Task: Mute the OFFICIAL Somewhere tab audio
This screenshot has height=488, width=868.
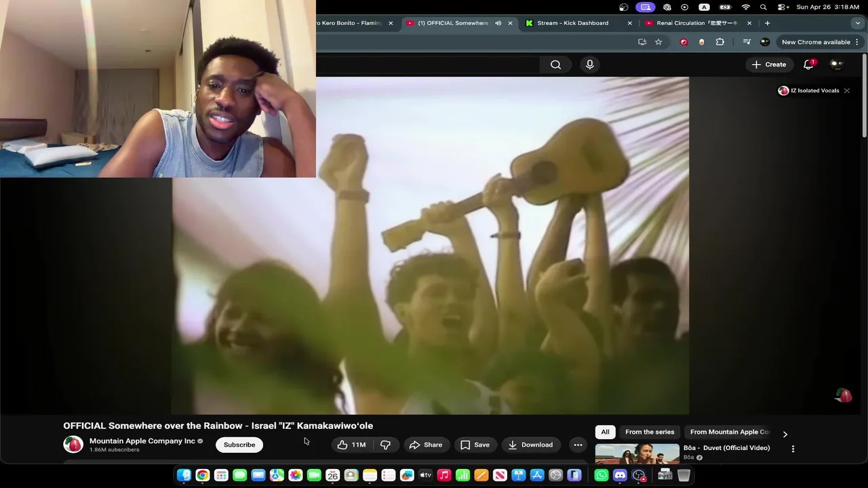Action: (498, 23)
